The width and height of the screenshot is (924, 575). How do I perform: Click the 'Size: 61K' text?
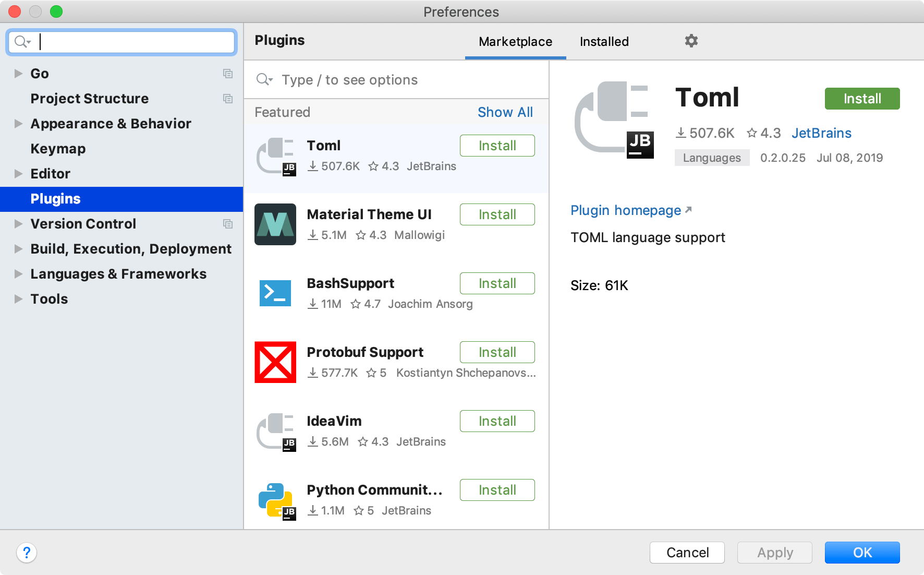click(x=599, y=285)
